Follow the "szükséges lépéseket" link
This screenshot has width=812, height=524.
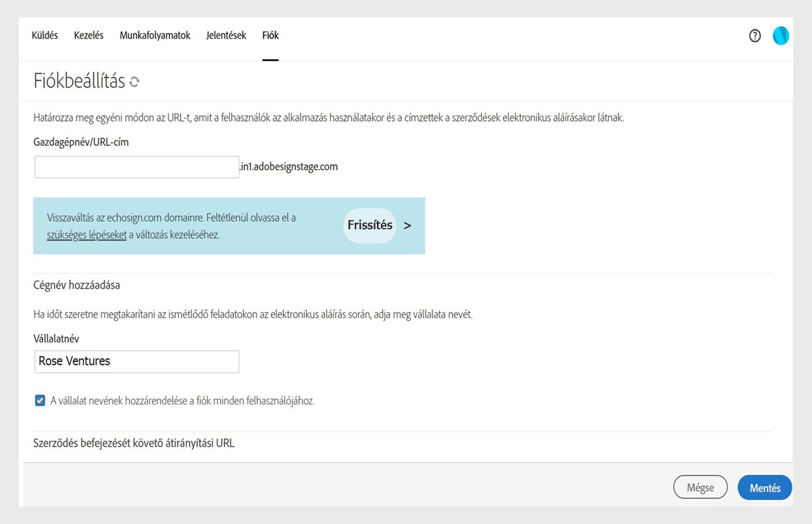click(x=87, y=235)
